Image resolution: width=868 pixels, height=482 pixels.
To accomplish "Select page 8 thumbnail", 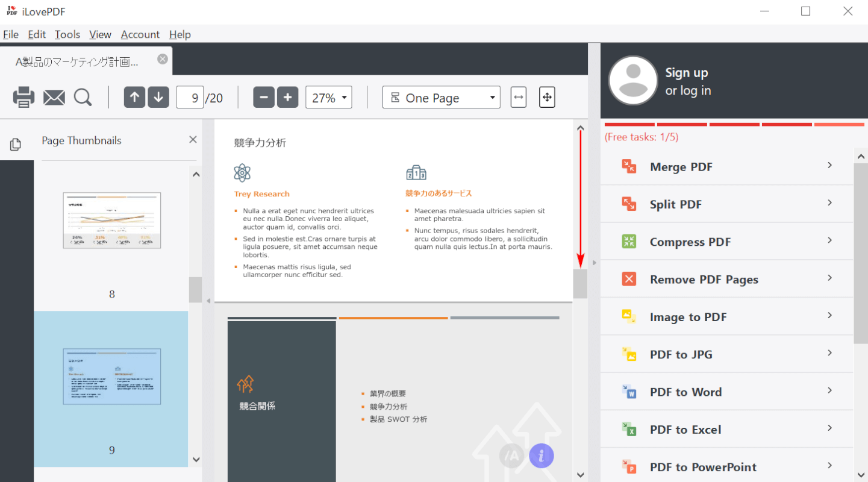I will 111,221.
